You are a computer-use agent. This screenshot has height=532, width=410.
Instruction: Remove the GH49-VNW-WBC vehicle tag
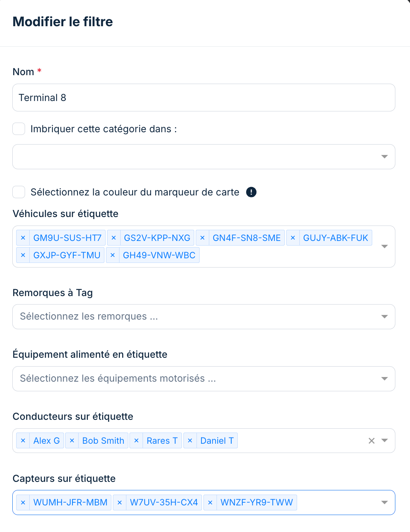113,255
